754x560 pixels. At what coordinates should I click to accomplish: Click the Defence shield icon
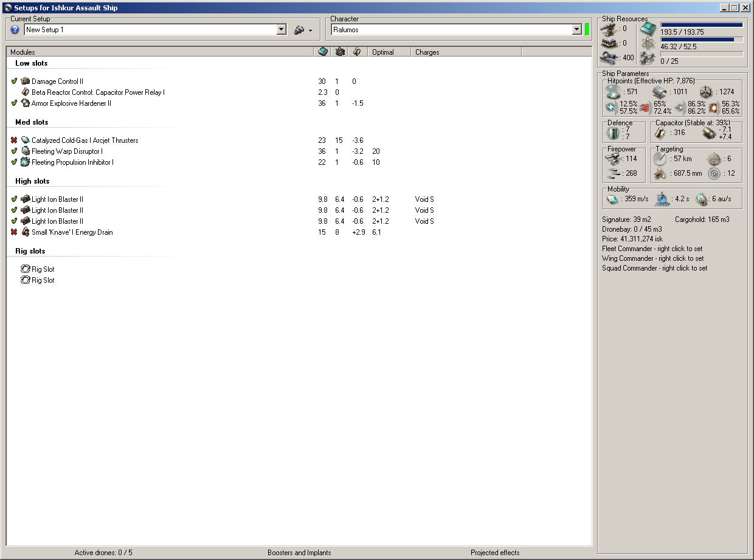click(x=613, y=133)
